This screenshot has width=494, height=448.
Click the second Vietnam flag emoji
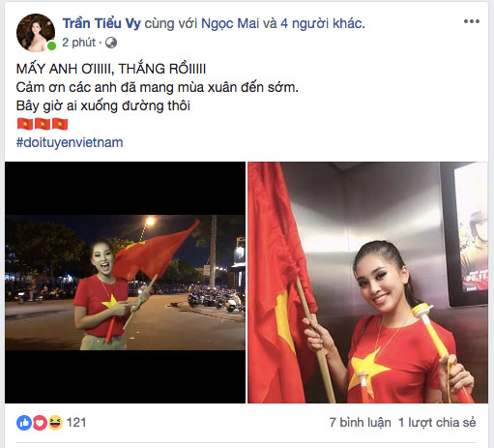coord(43,124)
